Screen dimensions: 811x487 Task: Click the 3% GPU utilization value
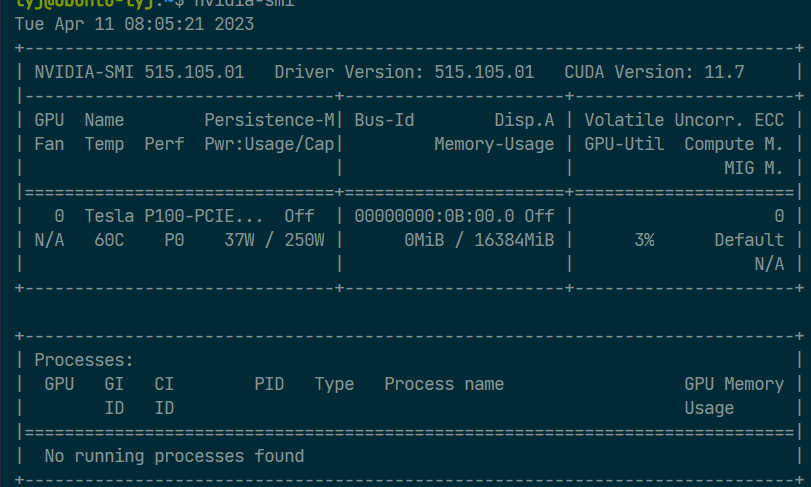pyautogui.click(x=644, y=240)
